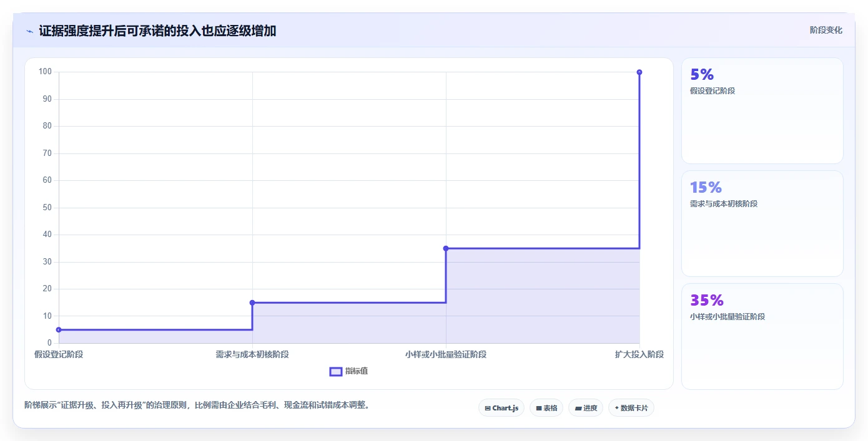Click the Chart.js tag

(x=501, y=408)
